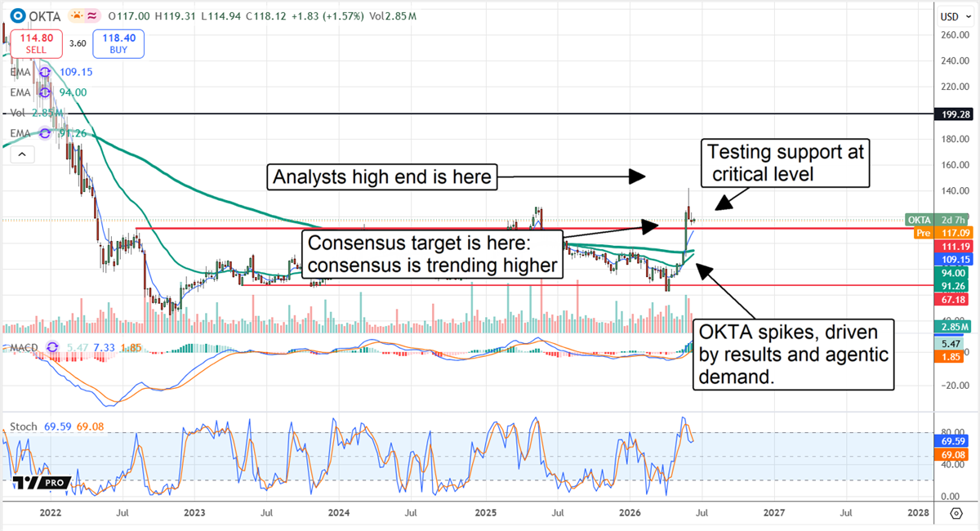980x531 pixels.
Task: Click the pink wave icon beside OKTA
Action: (x=94, y=16)
